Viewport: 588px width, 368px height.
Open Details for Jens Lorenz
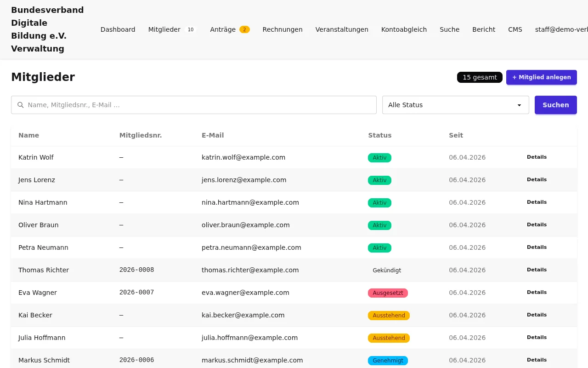pos(537,180)
